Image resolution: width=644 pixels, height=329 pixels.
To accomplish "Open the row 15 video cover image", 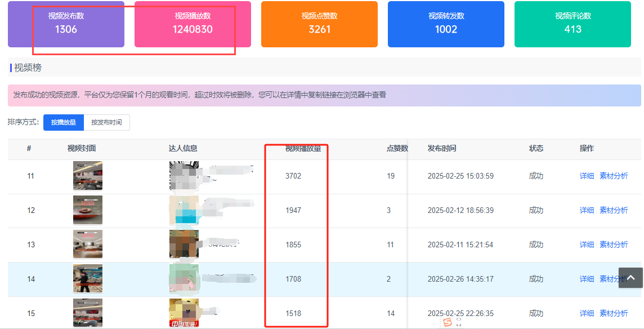I will tap(88, 313).
